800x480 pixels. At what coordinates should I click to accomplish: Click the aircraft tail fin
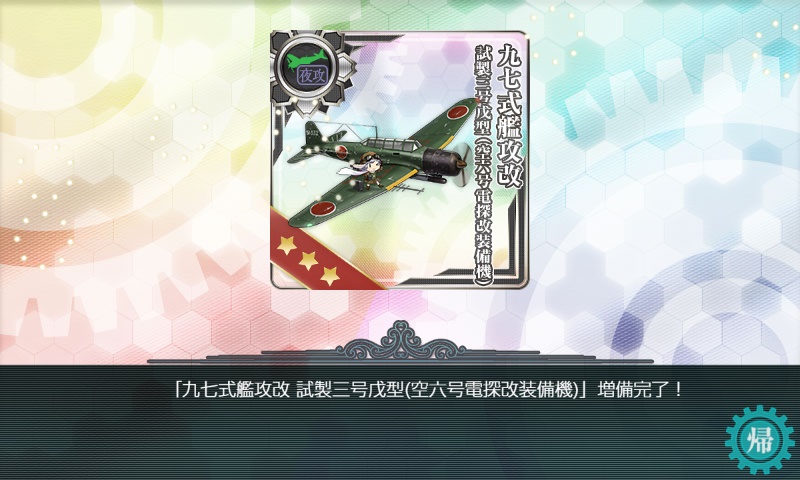(315, 132)
